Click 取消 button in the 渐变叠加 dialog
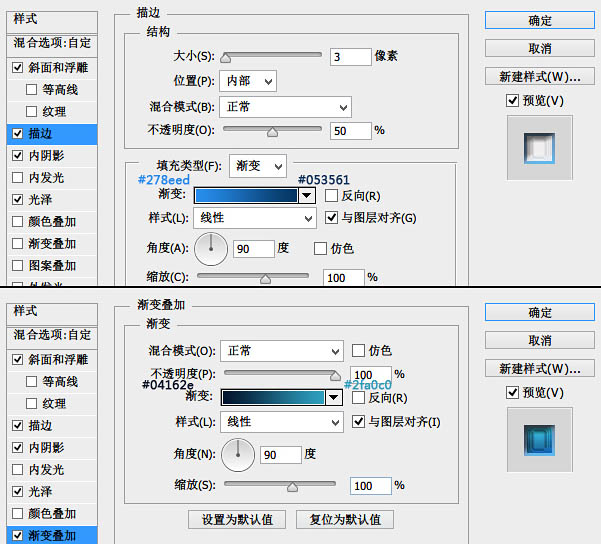Image resolution: width=601 pixels, height=544 pixels. (540, 340)
